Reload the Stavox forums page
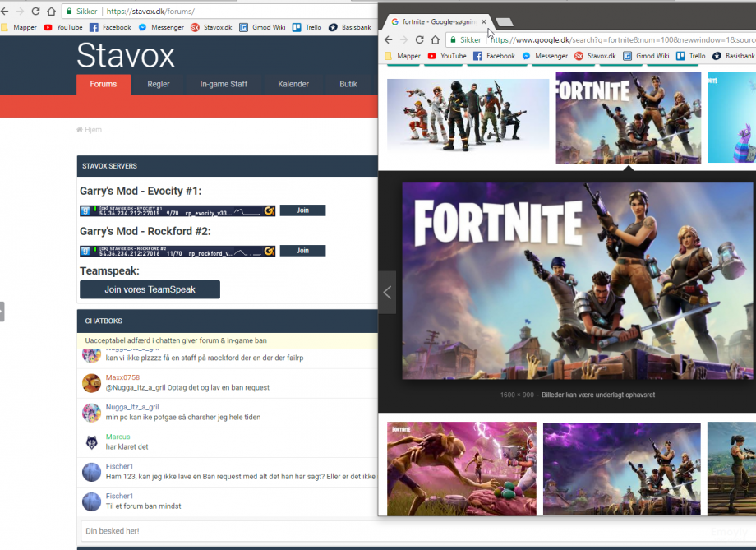 tap(35, 11)
